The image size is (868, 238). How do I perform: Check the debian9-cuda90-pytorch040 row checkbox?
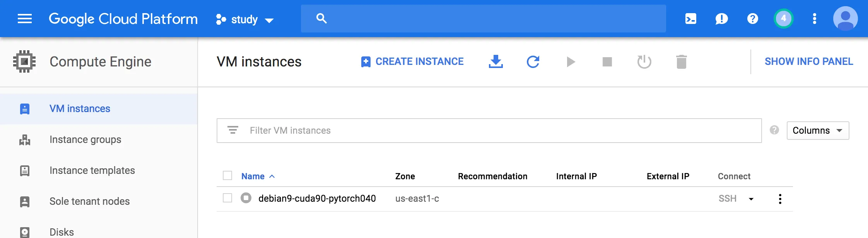point(227,198)
